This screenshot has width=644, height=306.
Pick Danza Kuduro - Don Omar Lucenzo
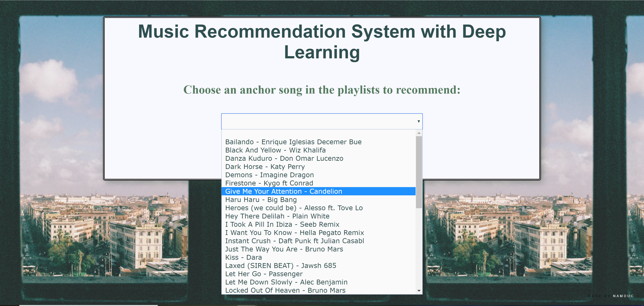point(284,159)
